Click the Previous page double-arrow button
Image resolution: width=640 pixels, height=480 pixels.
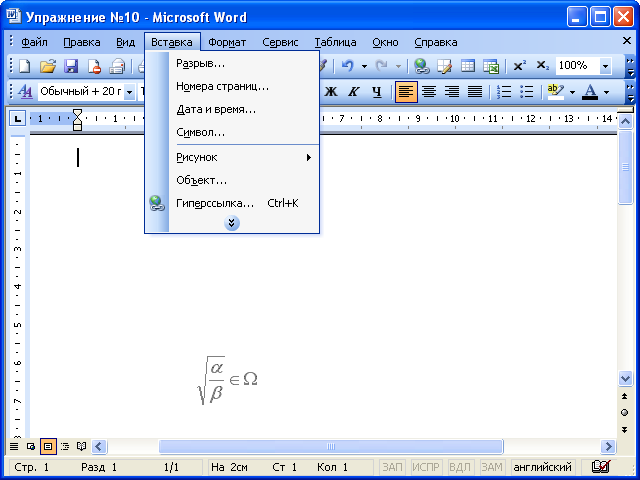[x=624, y=396]
